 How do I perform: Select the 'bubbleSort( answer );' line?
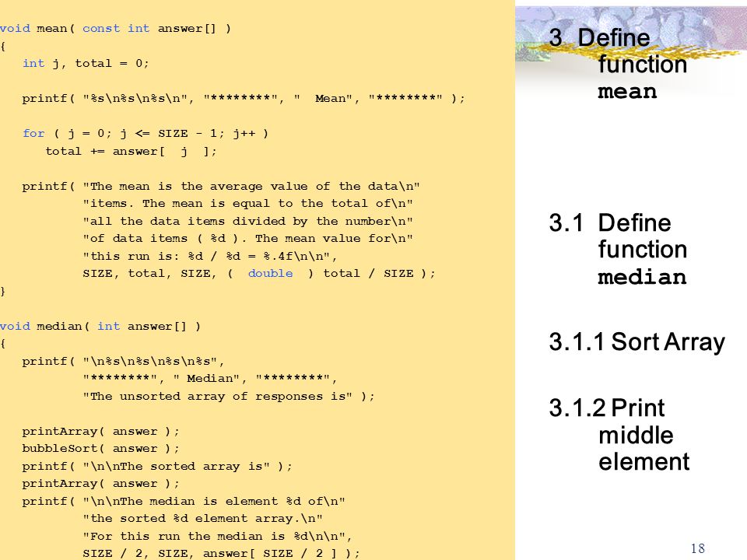pos(101,449)
